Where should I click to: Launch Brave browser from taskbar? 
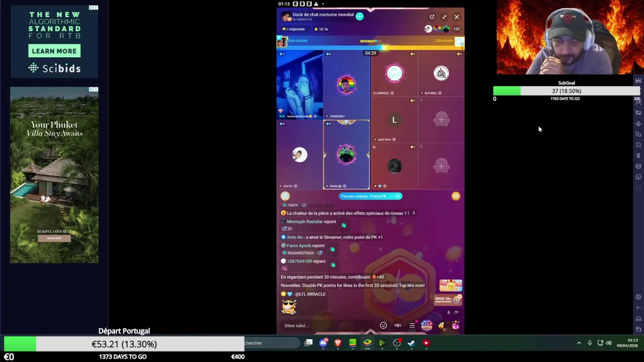338,343
